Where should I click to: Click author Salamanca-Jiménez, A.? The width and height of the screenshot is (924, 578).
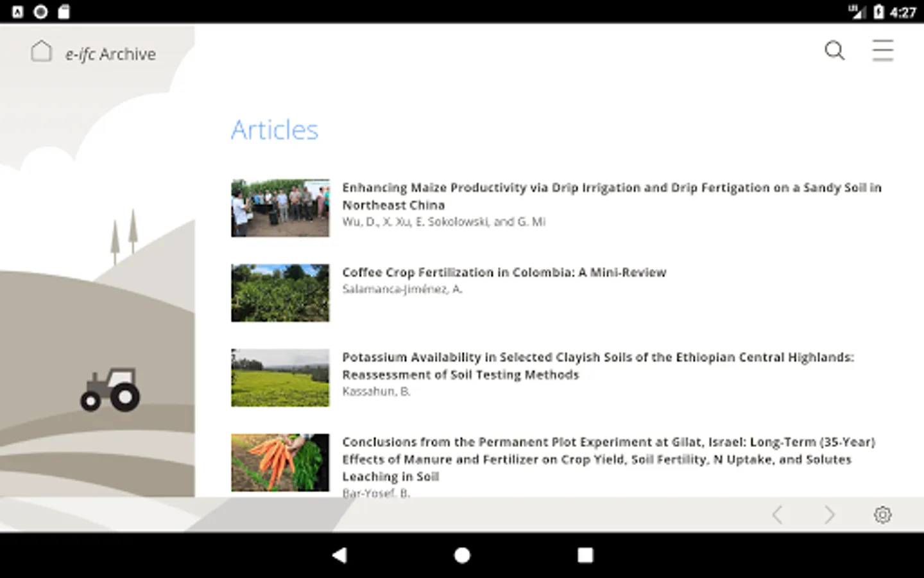402,289
